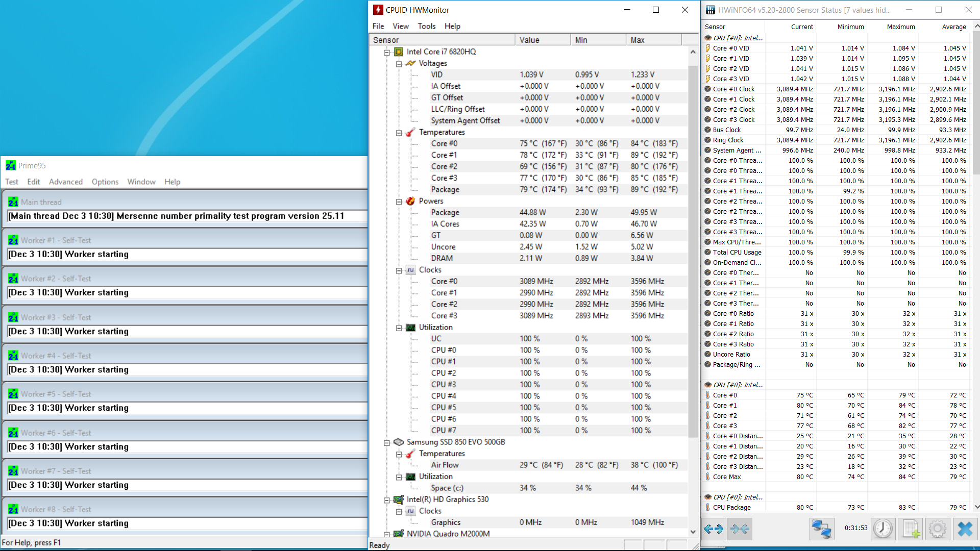Open Prime95 Window menu

[x=141, y=182]
